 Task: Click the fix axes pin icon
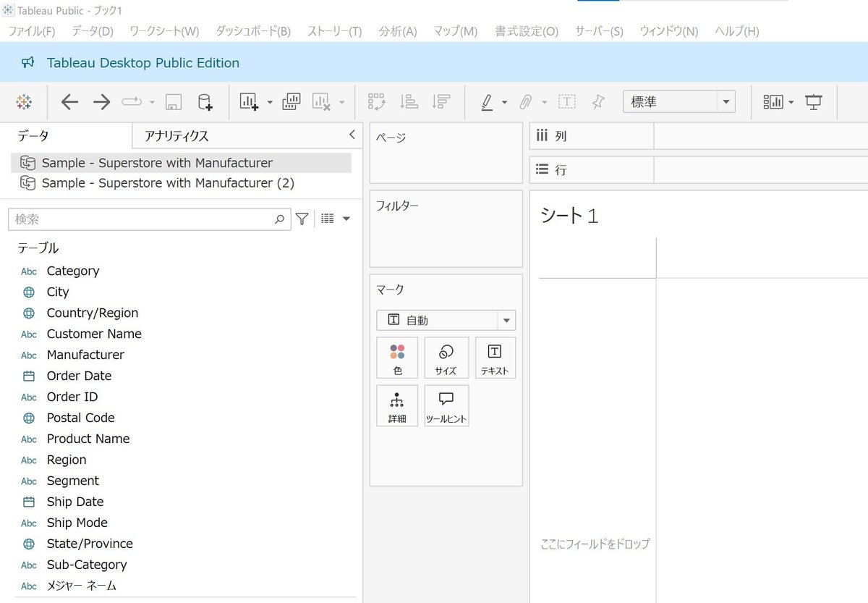click(x=597, y=102)
